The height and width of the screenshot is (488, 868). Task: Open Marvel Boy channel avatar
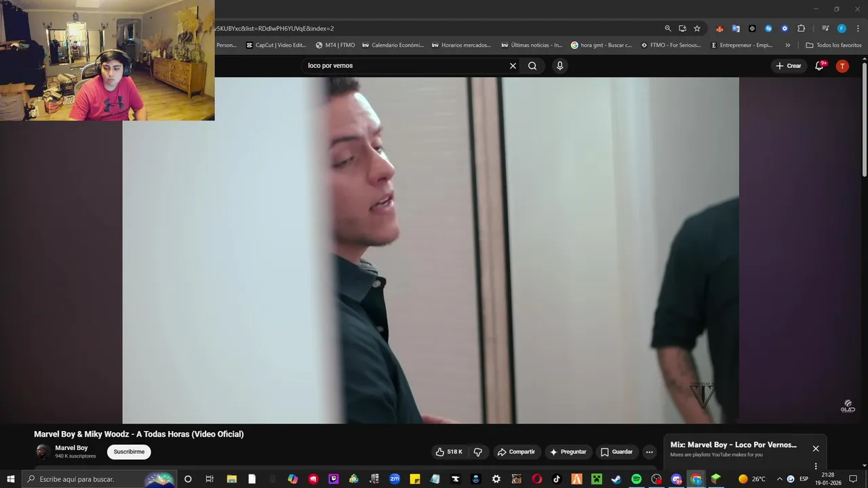[42, 451]
